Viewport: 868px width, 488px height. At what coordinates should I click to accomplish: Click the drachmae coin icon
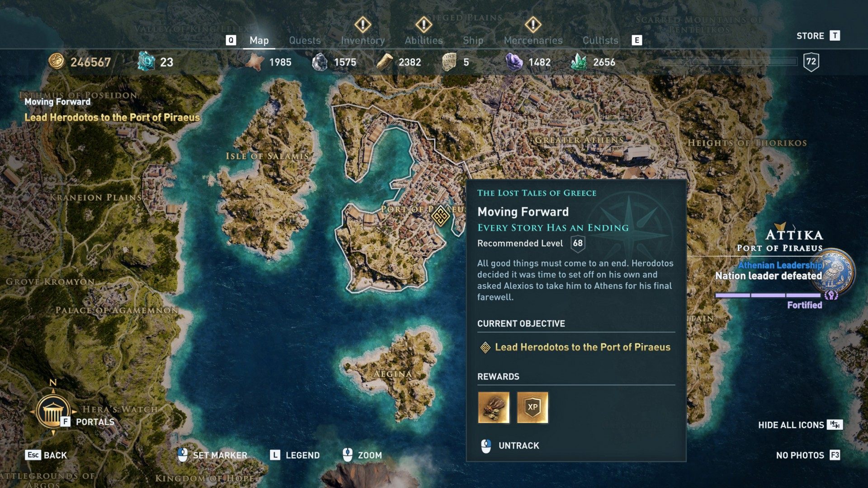tap(57, 62)
